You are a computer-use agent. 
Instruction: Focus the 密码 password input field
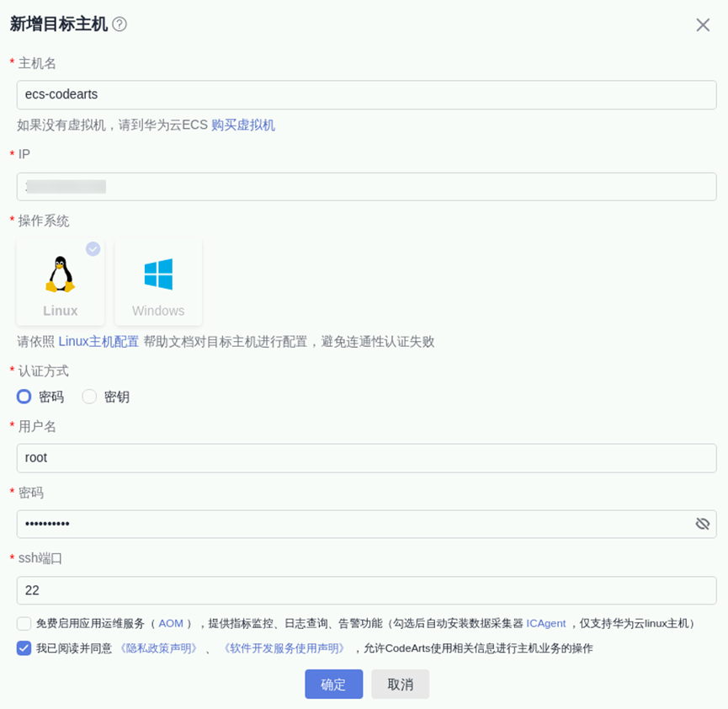tap(367, 524)
